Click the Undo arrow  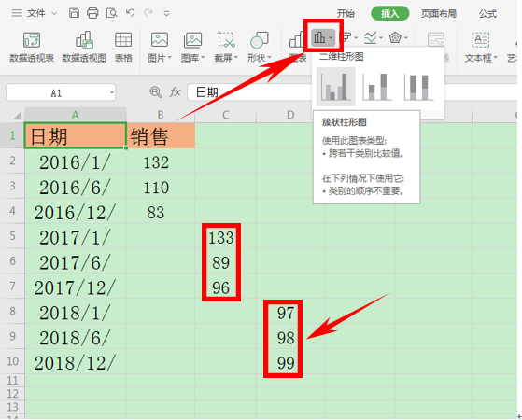pyautogui.click(x=130, y=13)
